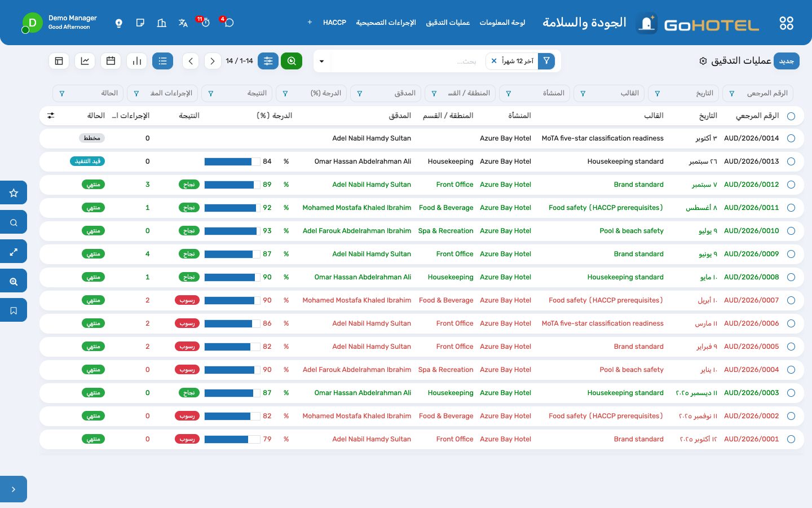Switch to the calendar view
812x508 pixels.
[111, 61]
